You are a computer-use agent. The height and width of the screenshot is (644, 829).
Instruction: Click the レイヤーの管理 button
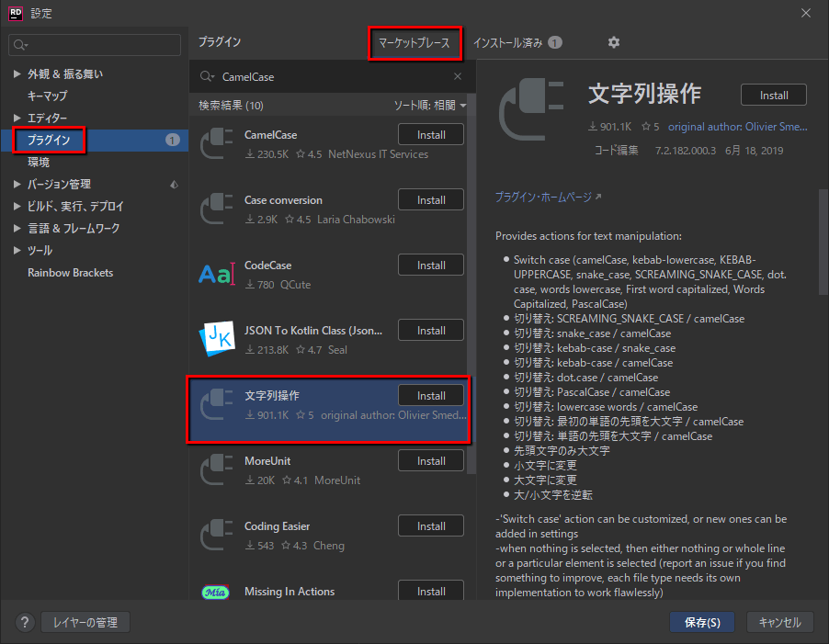85,622
